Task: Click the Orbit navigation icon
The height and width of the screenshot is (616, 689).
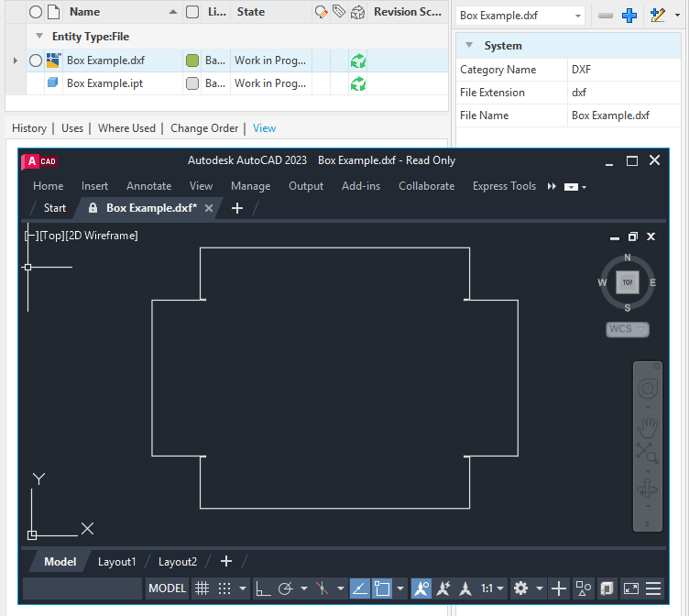Action: [x=647, y=488]
